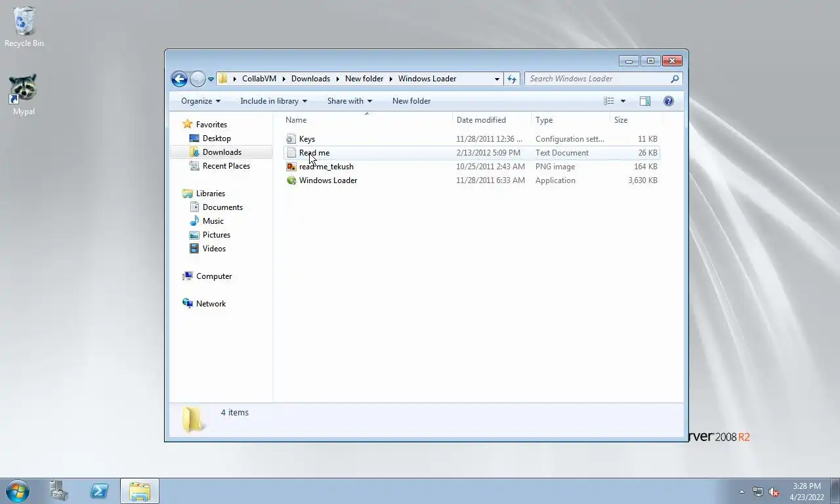This screenshot has height=504, width=840.
Task: Click the greyed Forward arrow button
Action: (x=198, y=79)
